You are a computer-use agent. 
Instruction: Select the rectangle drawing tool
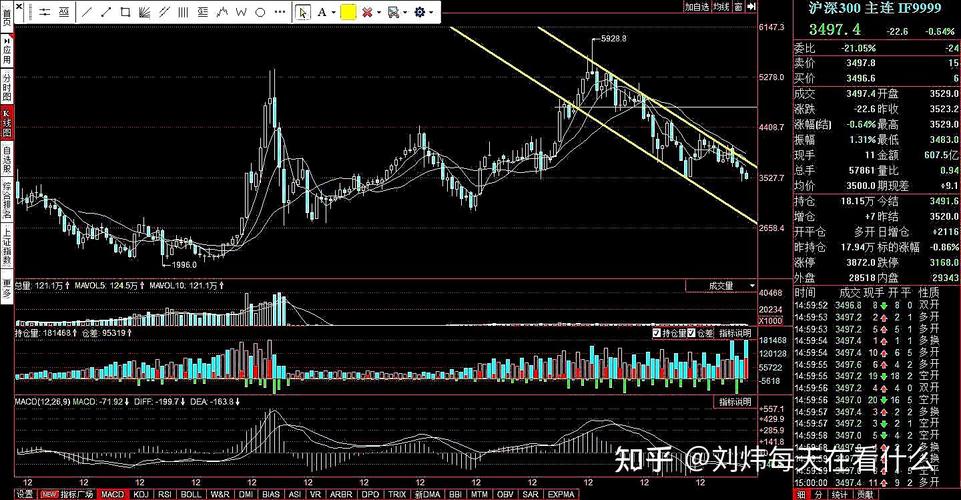[x=125, y=12]
